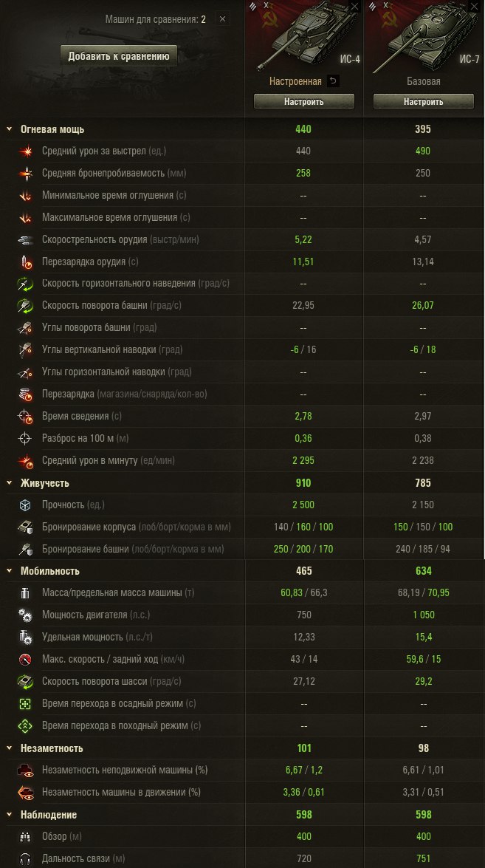Click the 'Мощность двигателя' gears icon
The image size is (485, 868).
tap(26, 615)
